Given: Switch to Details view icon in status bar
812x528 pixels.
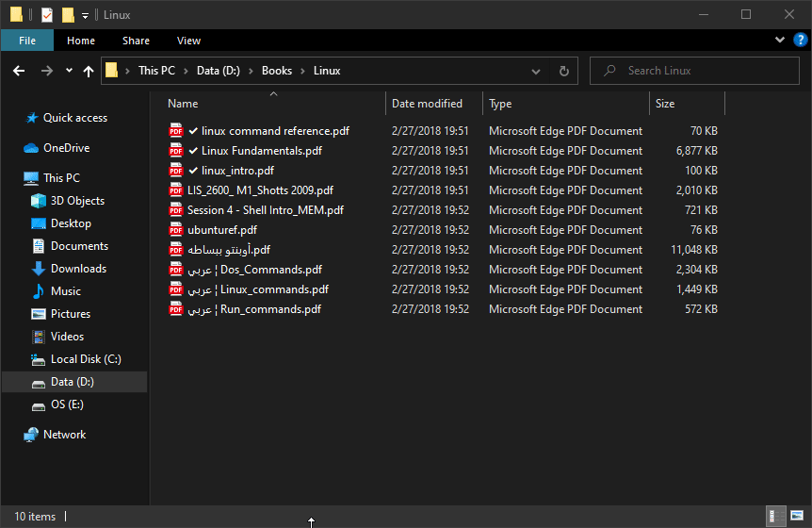Looking at the screenshot, I should 776,516.
